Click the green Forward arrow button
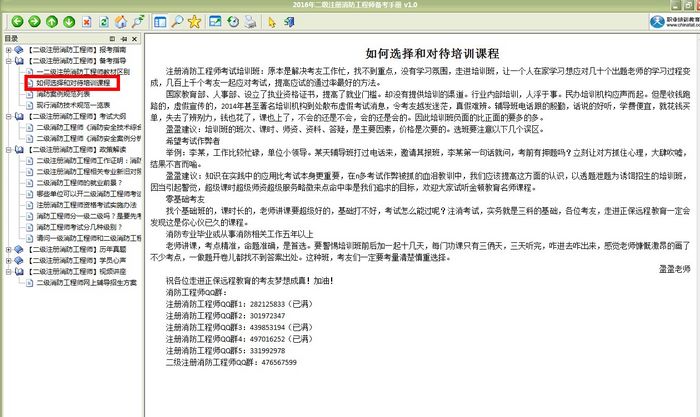Viewport: 700px width, 417px height. [34, 21]
